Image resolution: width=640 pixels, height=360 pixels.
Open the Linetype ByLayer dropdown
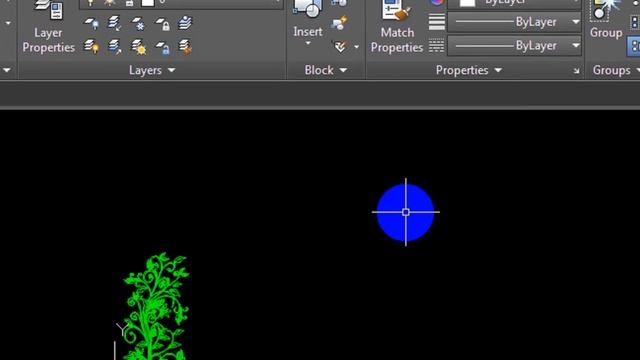[514, 45]
